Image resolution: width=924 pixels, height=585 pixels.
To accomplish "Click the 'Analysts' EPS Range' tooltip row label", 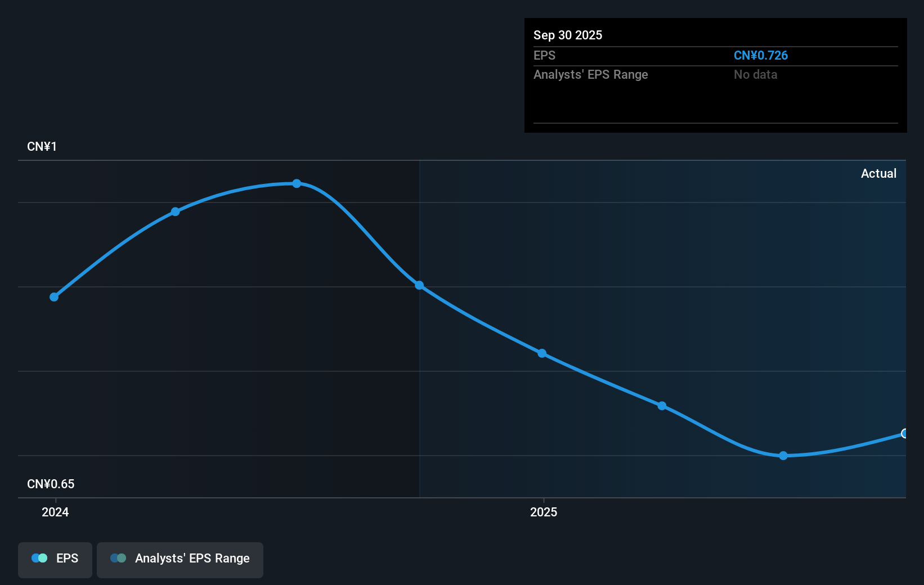I will (x=591, y=74).
